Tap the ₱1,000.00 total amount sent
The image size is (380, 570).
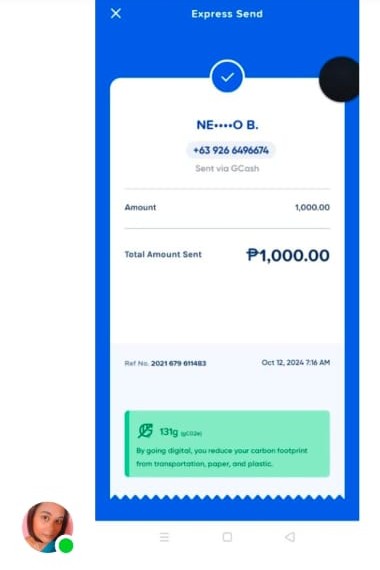288,255
